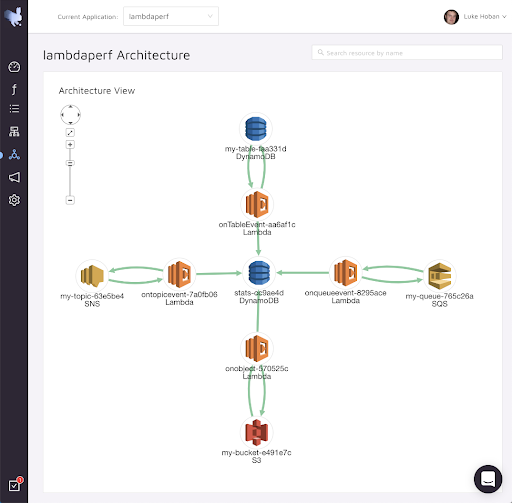512x503 pixels.
Task: Click the zoom slider handle
Action: click(x=70, y=163)
